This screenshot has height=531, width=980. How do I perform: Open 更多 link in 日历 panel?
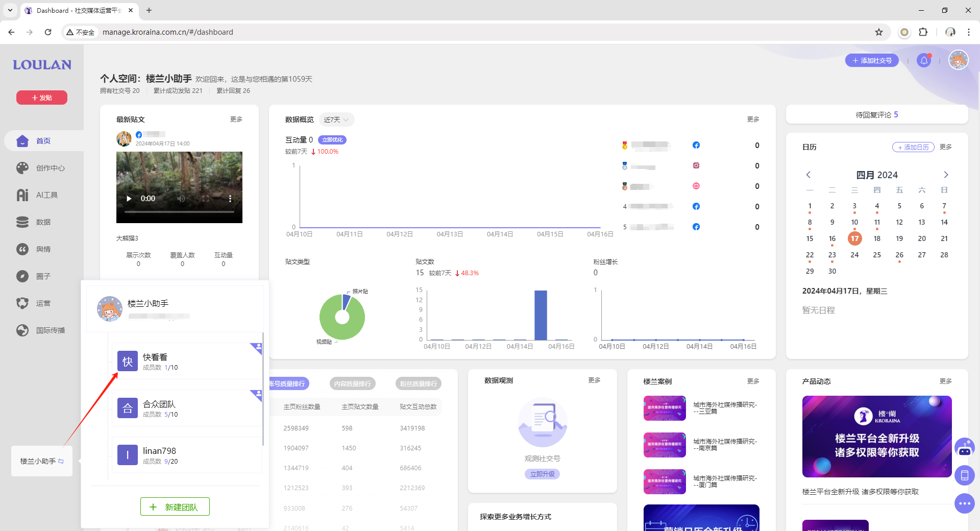coord(946,147)
